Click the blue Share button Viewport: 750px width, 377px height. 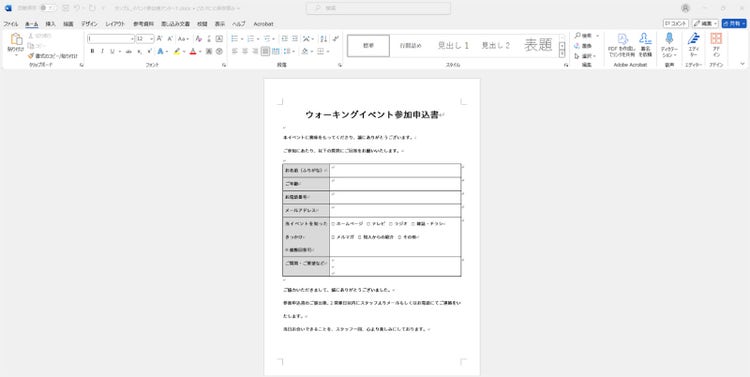tap(734, 23)
